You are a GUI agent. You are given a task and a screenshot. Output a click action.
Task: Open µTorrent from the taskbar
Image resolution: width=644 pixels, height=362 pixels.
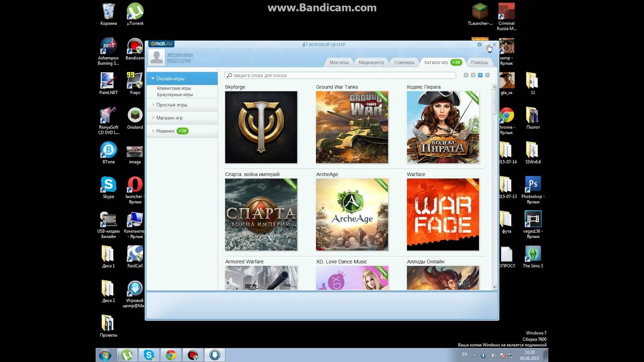click(x=127, y=355)
